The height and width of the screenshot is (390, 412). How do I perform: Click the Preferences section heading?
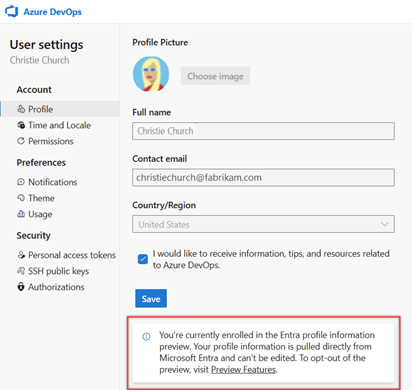41,163
